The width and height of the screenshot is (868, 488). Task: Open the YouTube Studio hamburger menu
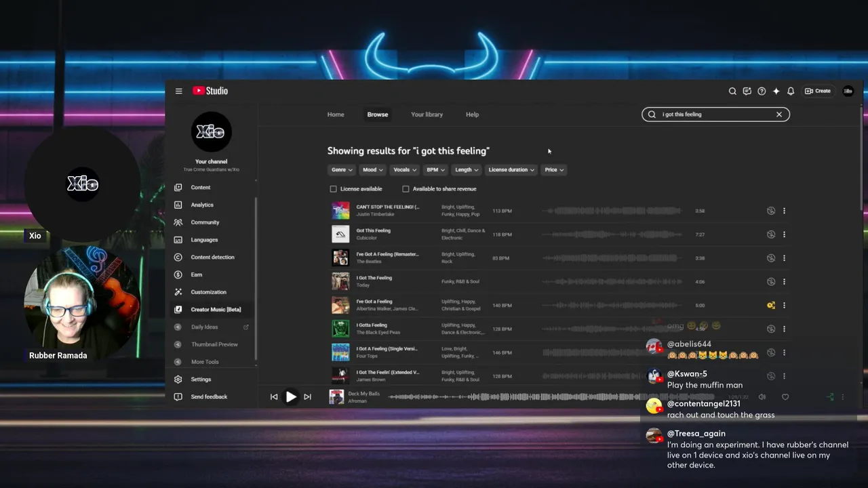pyautogui.click(x=178, y=91)
